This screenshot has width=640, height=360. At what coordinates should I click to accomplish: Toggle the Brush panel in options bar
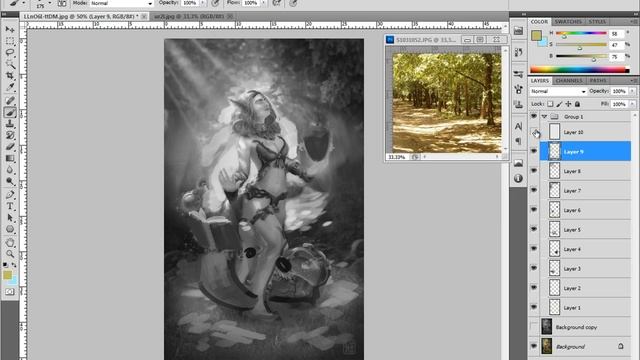(62, 3)
